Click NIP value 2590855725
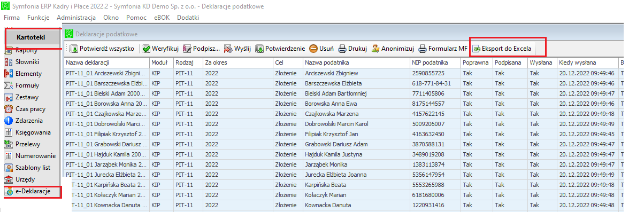 429,73
